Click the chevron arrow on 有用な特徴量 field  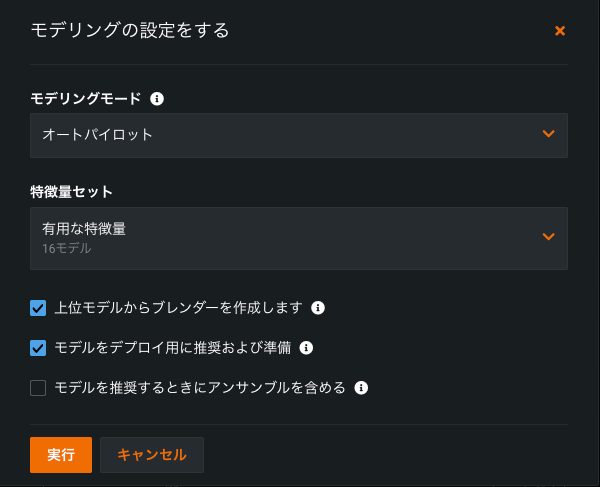coord(548,237)
